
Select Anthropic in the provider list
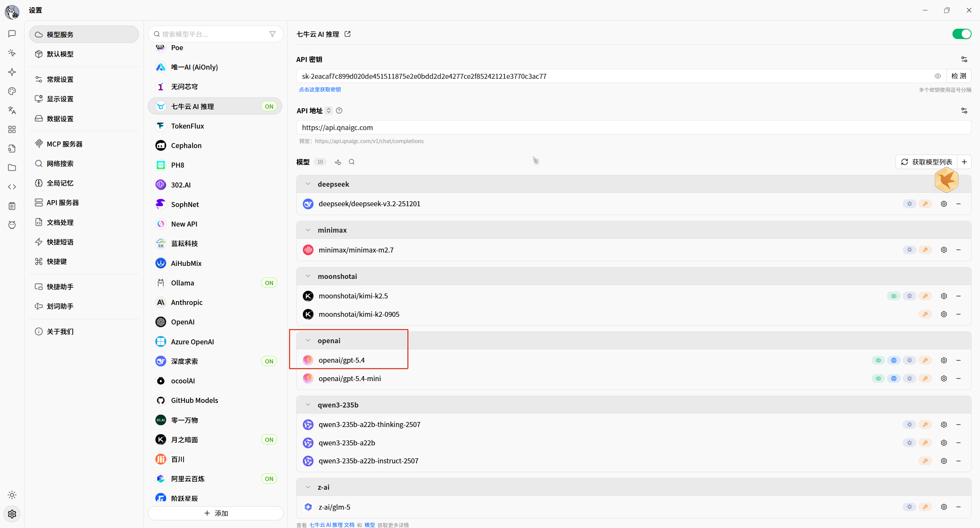[x=186, y=302]
